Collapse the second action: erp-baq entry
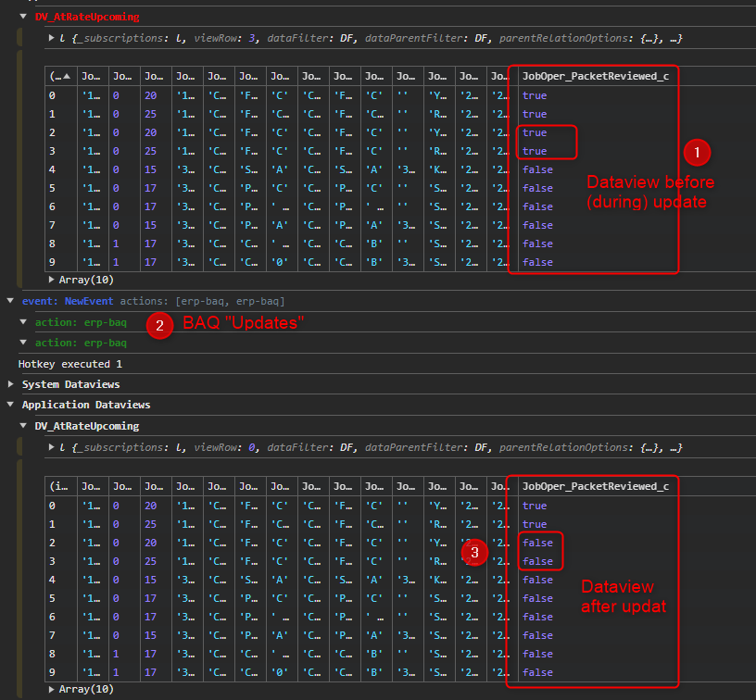Screen dimensions: 756x700 tap(23, 342)
